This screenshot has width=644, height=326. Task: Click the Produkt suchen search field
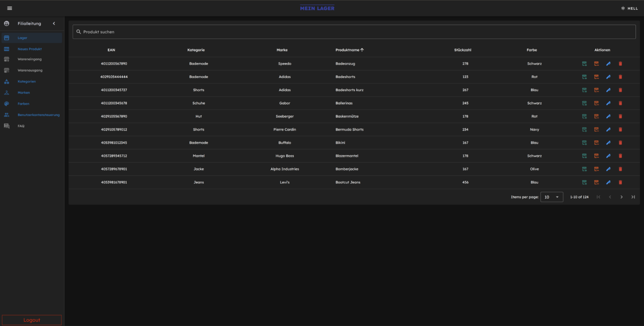(x=189, y=32)
